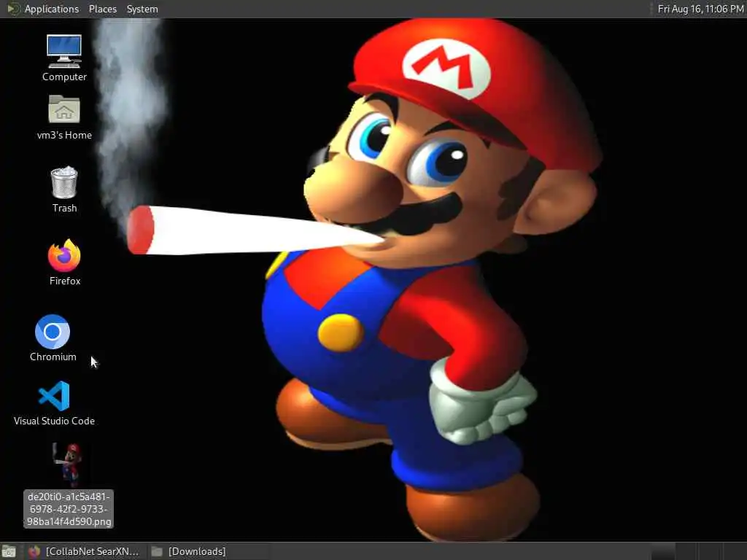Screen dimensions: 747x560
Task: Click the Applications menu logo icon
Action: tap(13, 9)
